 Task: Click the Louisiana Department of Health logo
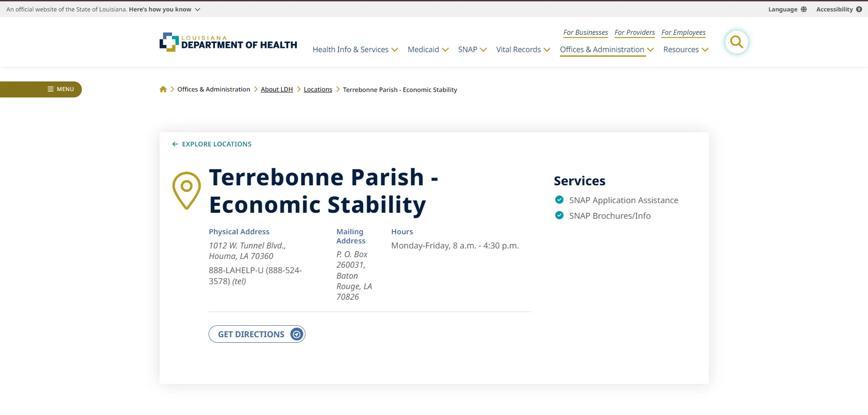(x=228, y=42)
